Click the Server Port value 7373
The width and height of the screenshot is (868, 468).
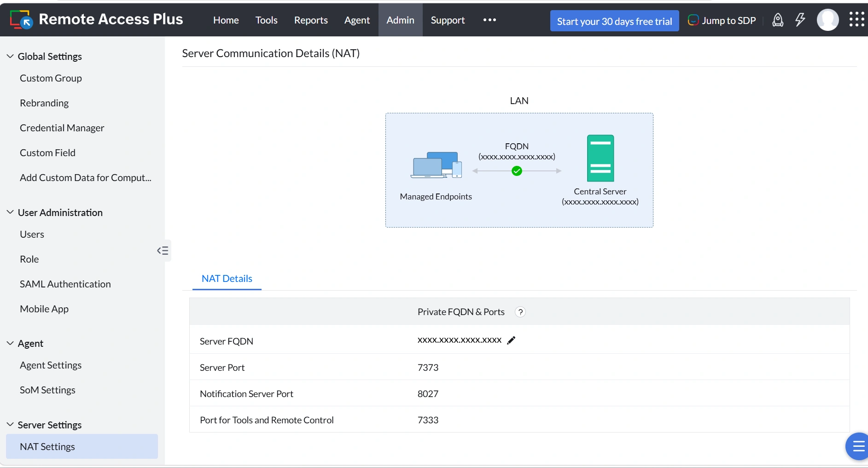(x=428, y=368)
